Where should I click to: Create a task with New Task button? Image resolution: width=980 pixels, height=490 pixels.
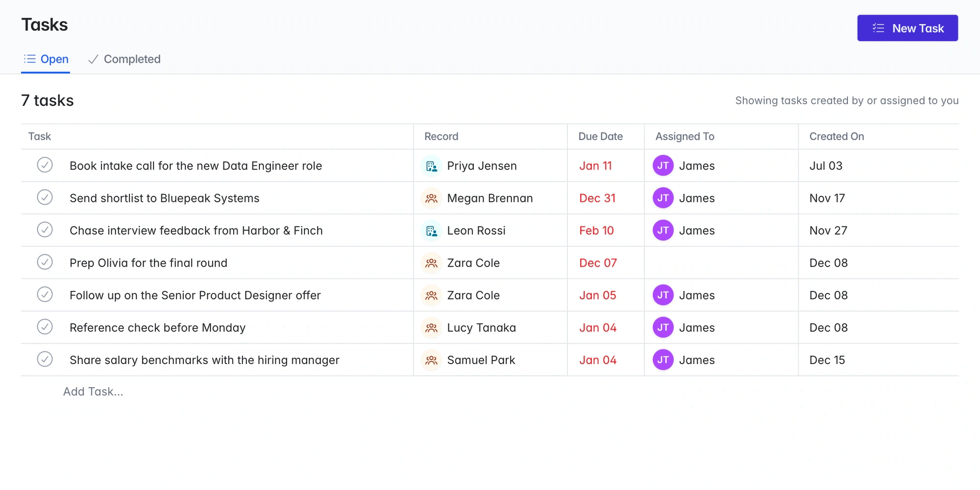pos(907,28)
